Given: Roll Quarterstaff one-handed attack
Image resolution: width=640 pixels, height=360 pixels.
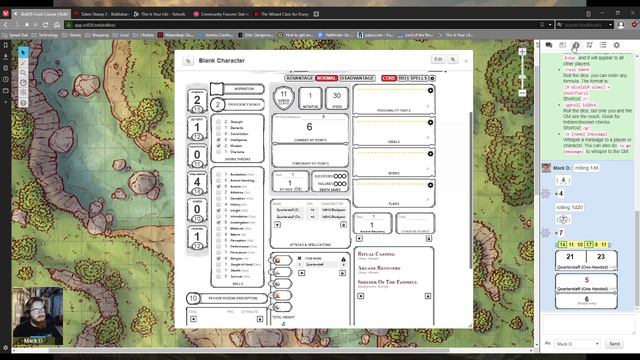Looking at the screenshot, I should 289,210.
